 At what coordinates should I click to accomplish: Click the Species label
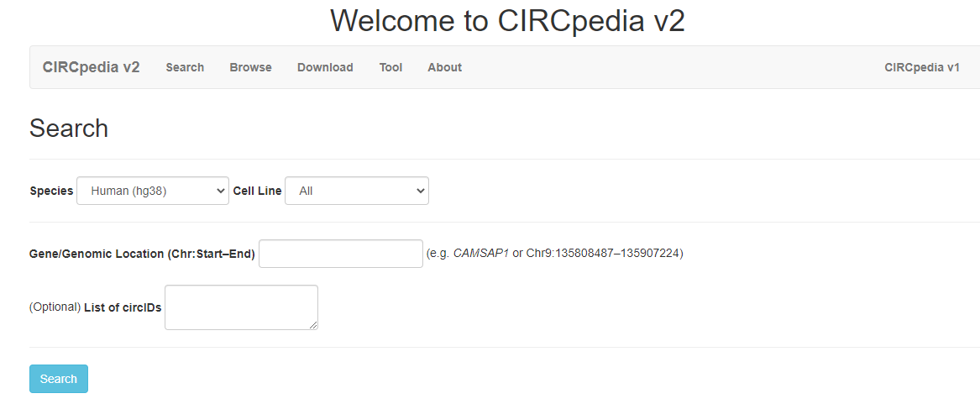point(51,191)
